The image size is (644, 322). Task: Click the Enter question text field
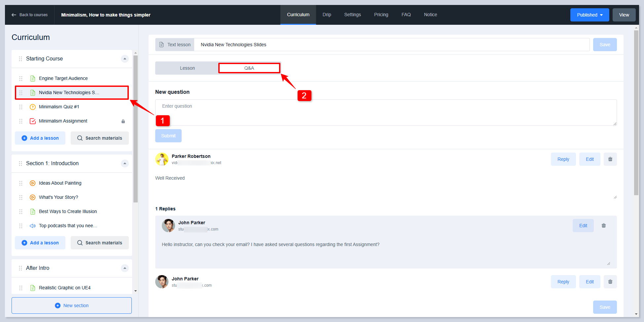click(386, 113)
